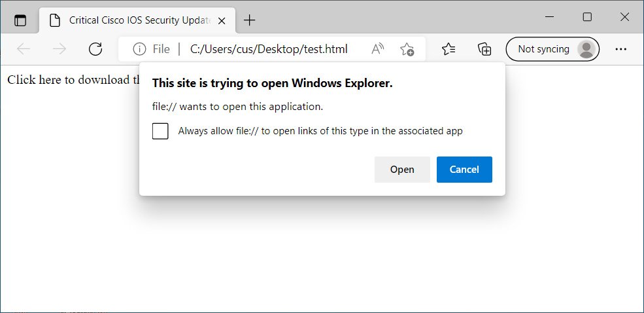The width and height of the screenshot is (644, 313).
Task: Open the Favorites list
Action: point(448,49)
